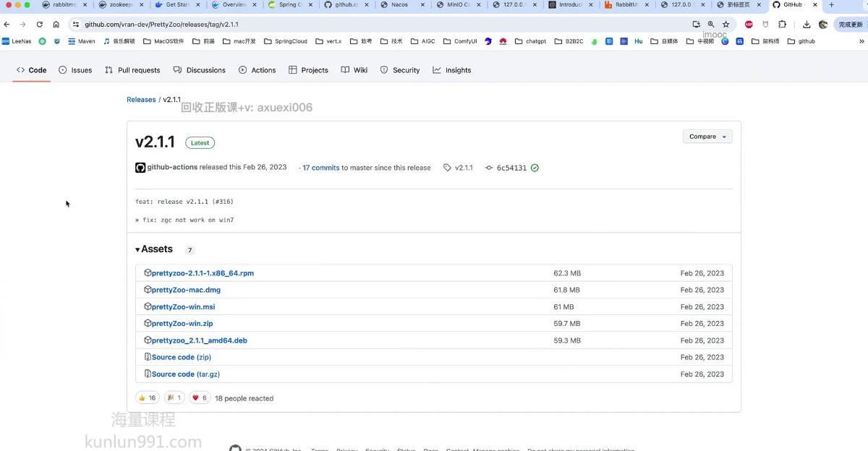Go to the Security tab
Screen dimensions: 868x451
400,70
